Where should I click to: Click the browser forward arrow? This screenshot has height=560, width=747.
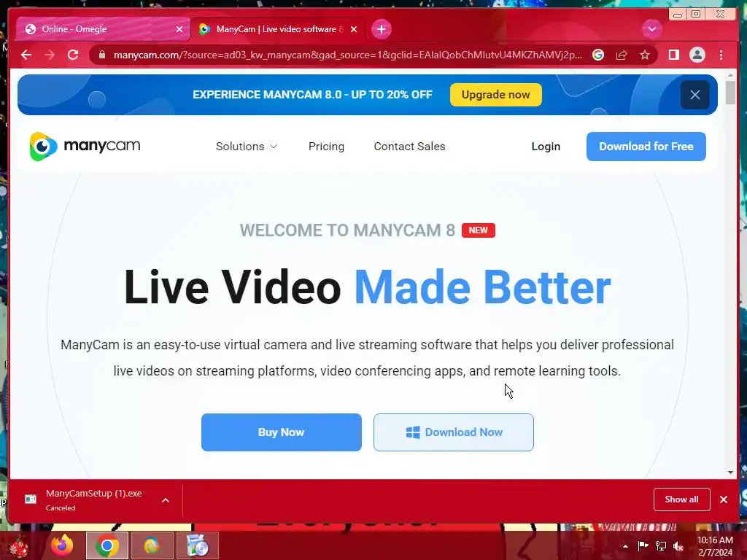[x=50, y=55]
